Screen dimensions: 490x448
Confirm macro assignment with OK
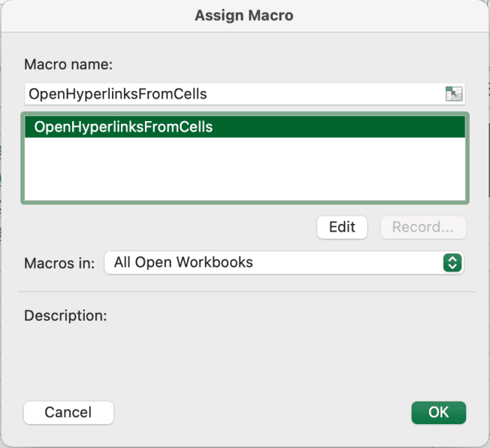click(x=438, y=412)
